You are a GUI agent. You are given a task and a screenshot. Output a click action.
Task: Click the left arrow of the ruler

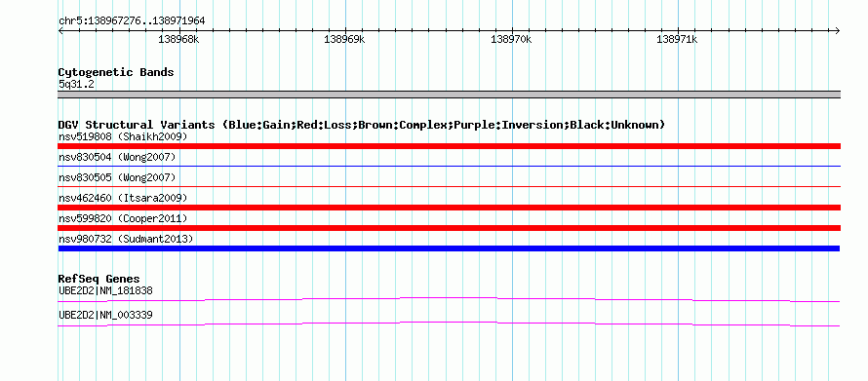pyautogui.click(x=60, y=30)
